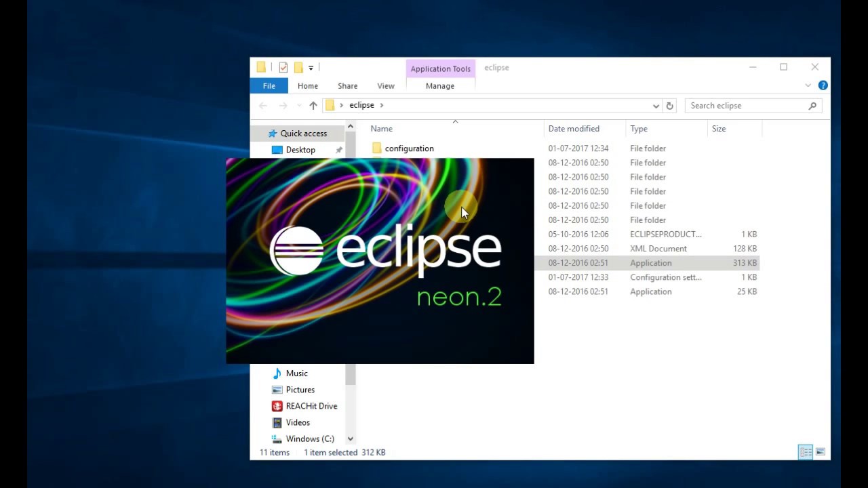Switch to the Home ribbon tab
This screenshot has height=488, width=868.
(x=308, y=86)
